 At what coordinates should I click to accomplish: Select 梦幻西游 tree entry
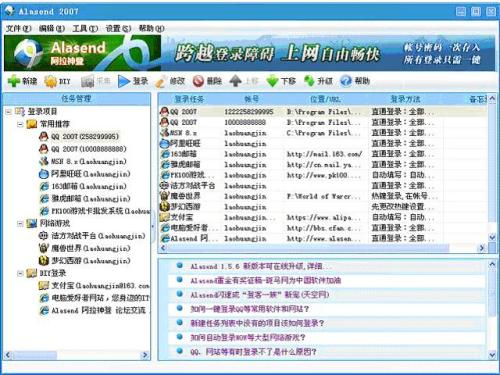click(90, 261)
